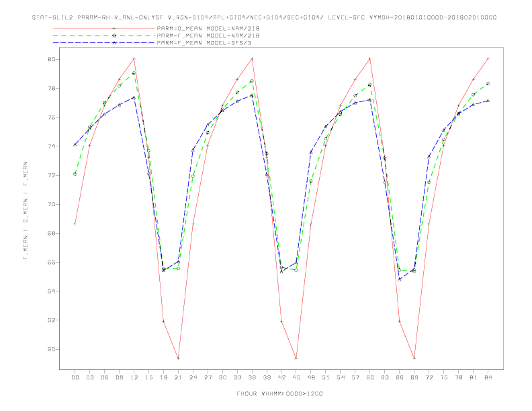Screen dimensions: 532x411
Task: Click the vertical F_MEAN | O_MEAN y-axis label
Action: tap(26, 211)
